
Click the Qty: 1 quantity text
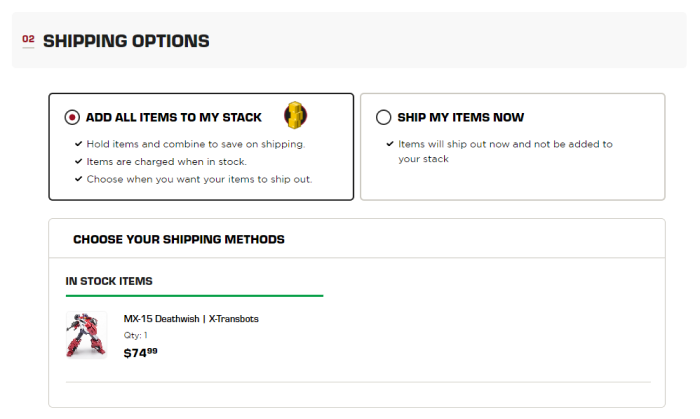[135, 335]
